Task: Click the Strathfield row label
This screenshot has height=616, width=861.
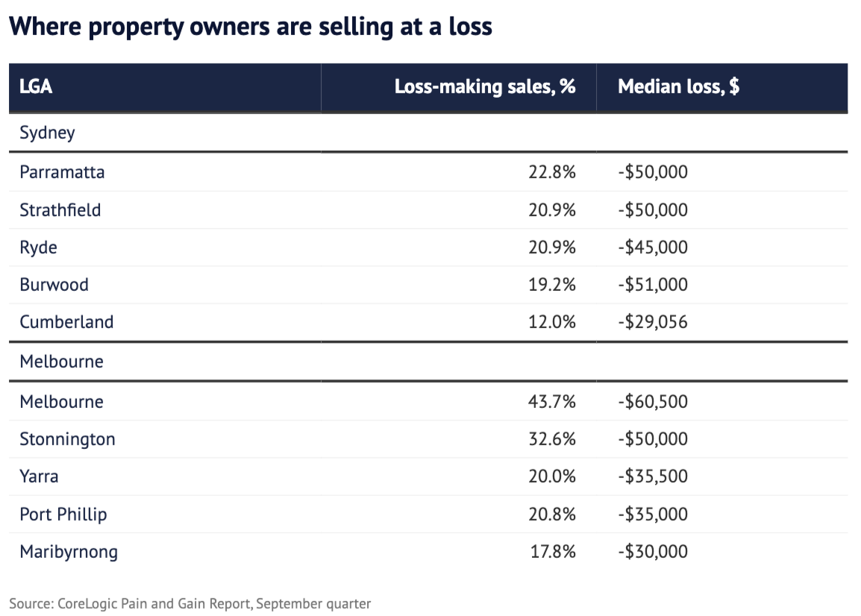Action: (60, 210)
